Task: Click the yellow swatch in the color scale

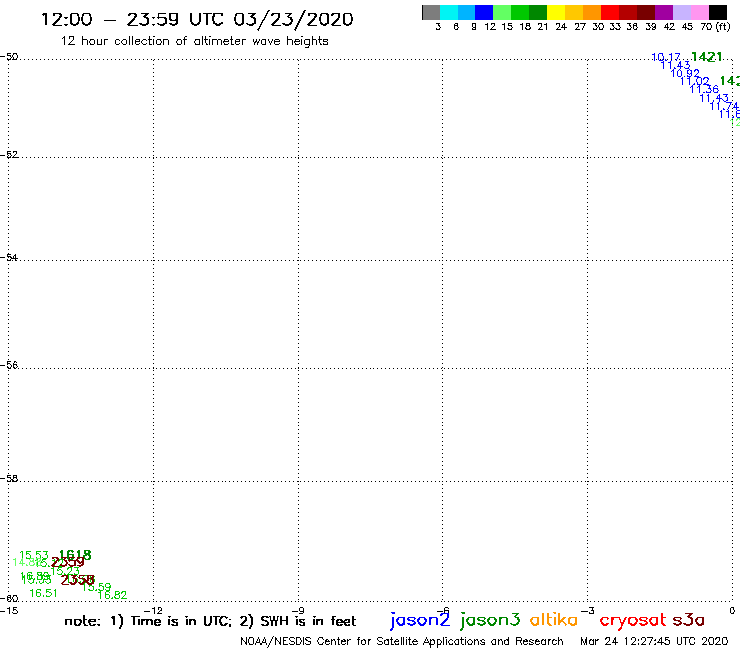Action: (x=556, y=12)
